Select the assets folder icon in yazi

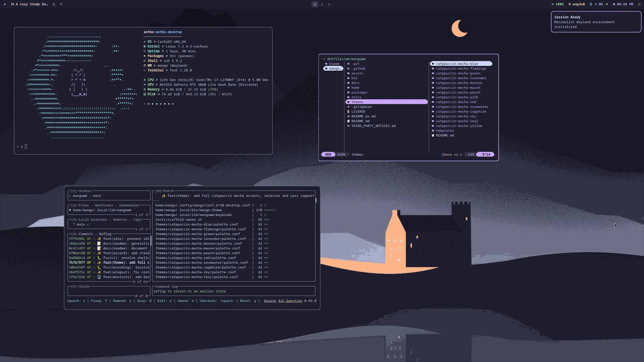tap(348, 73)
